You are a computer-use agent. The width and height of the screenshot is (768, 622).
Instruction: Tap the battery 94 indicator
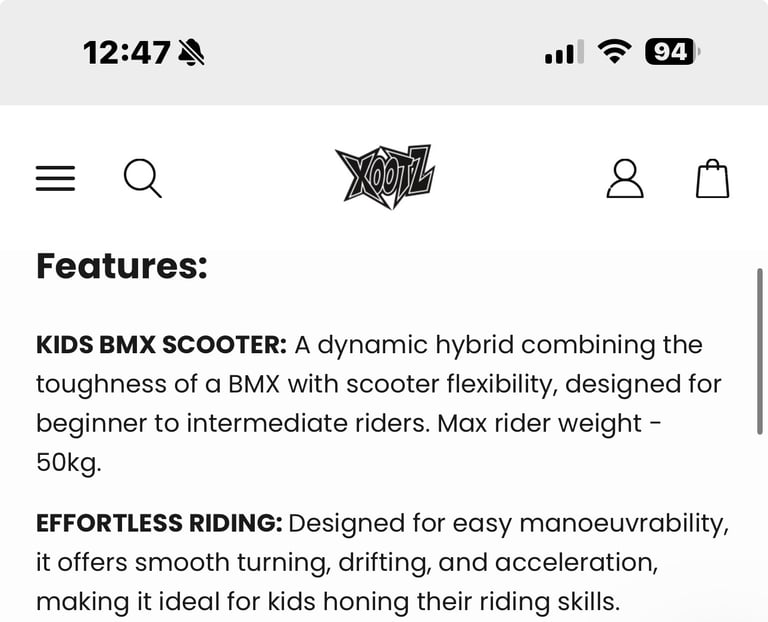(x=672, y=51)
